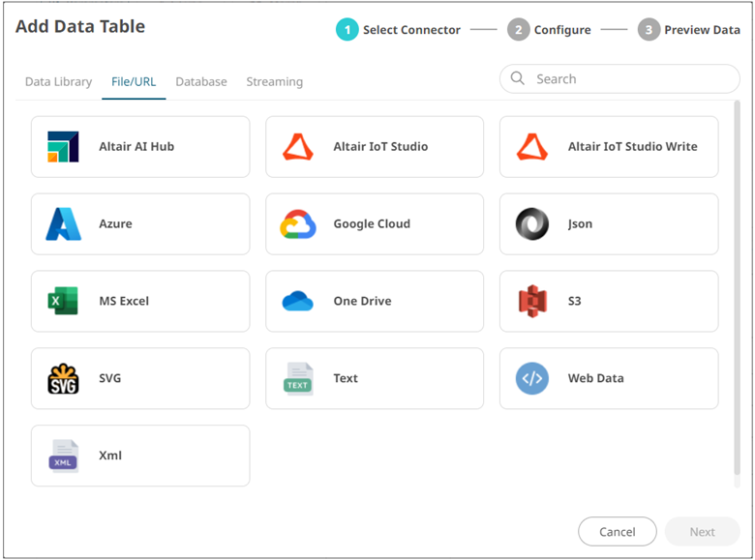Viewport: 755px width, 560px height.
Task: Click the Web Data connector icon
Action: (x=532, y=379)
